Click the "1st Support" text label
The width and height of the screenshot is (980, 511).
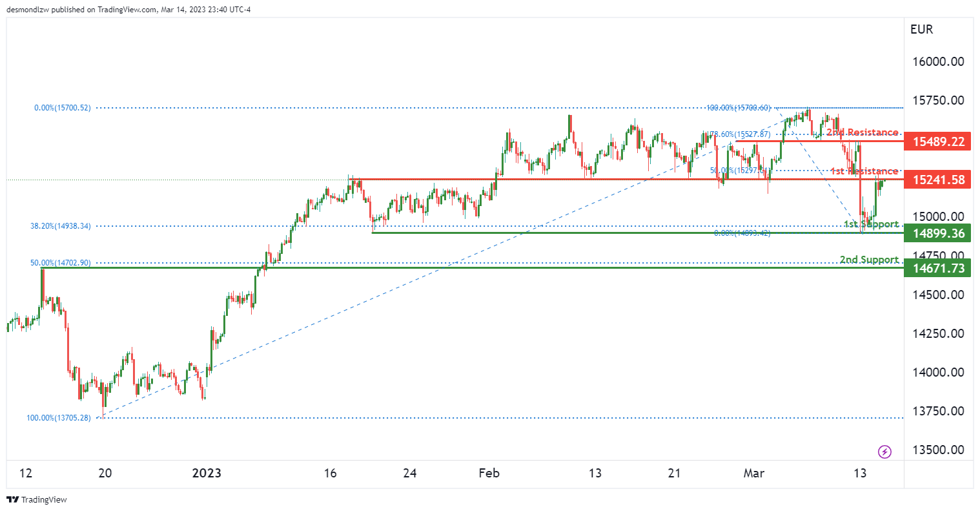871,224
